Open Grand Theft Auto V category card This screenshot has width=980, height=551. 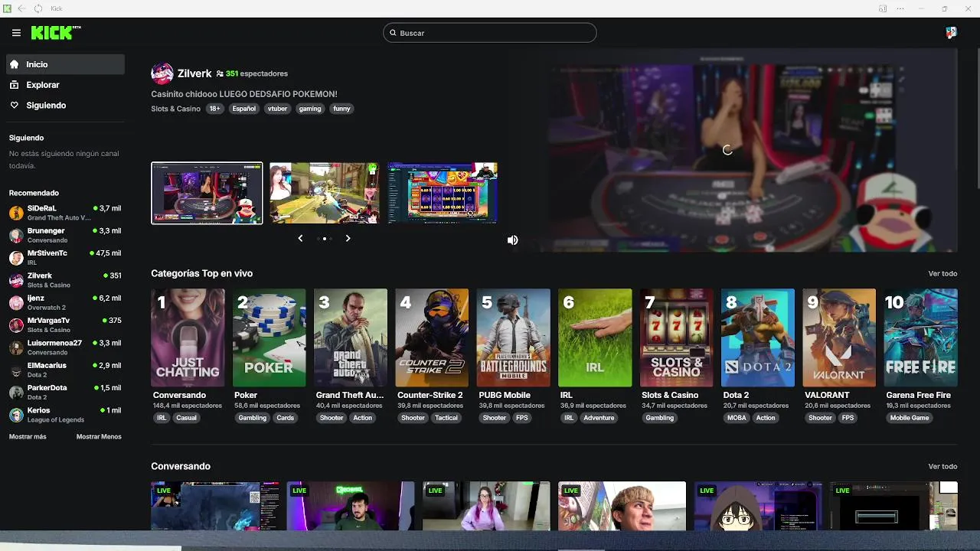[x=351, y=337]
